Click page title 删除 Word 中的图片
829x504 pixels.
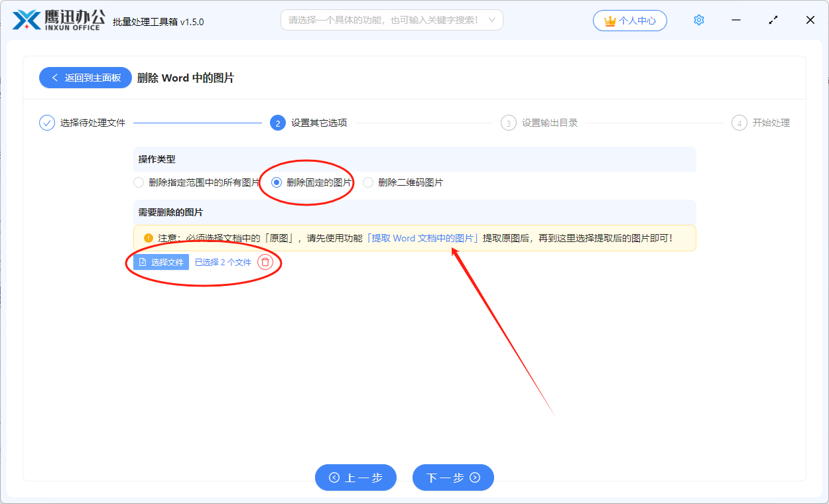pyautogui.click(x=186, y=78)
